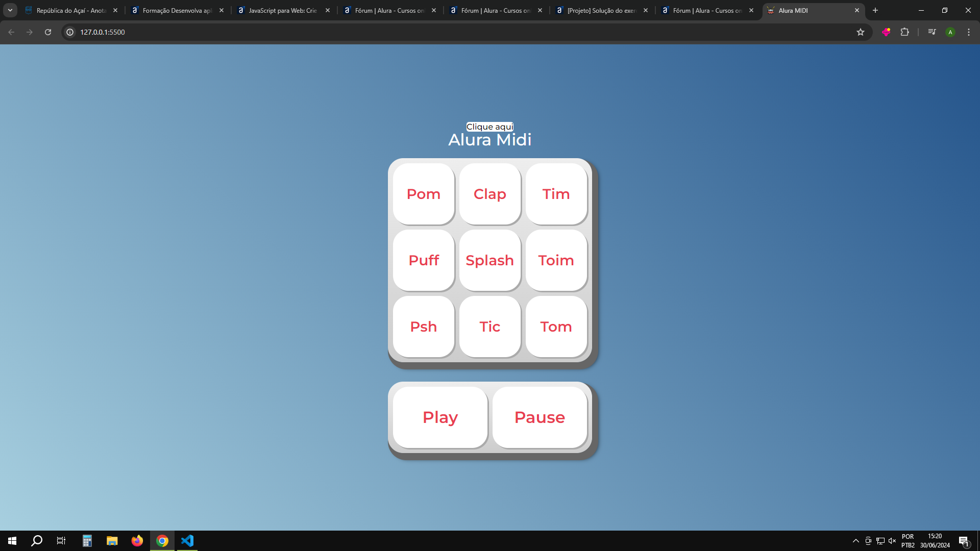Open the pink extension icon
Screen dimensions: 980x551
pos(886,32)
